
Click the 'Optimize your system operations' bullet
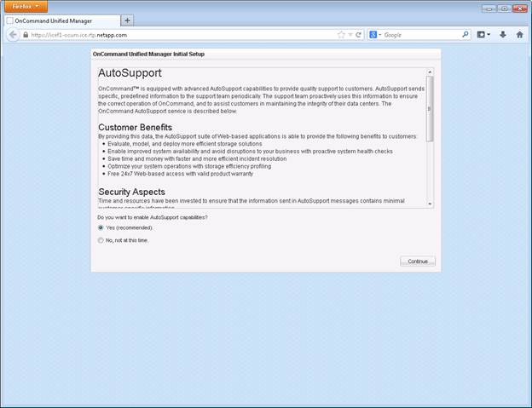pyautogui.click(x=189, y=166)
